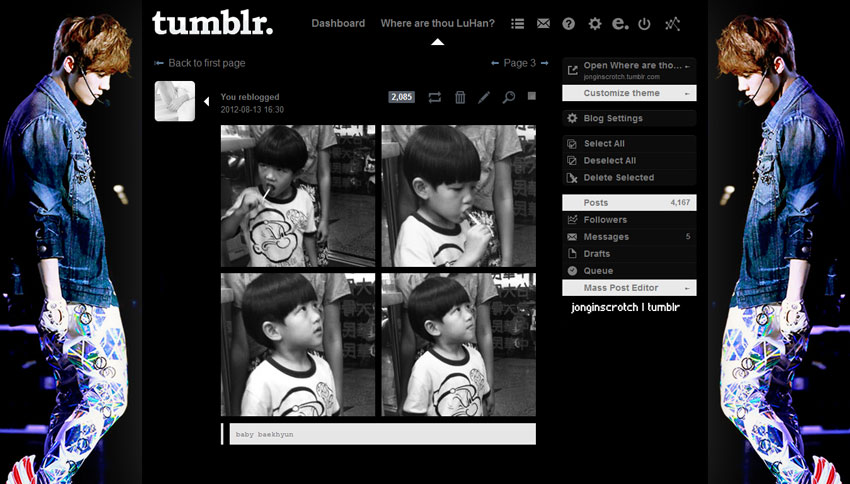Image resolution: width=850 pixels, height=484 pixels.
Task: Select the Where are thou LuHan? tab
Action: (x=437, y=23)
